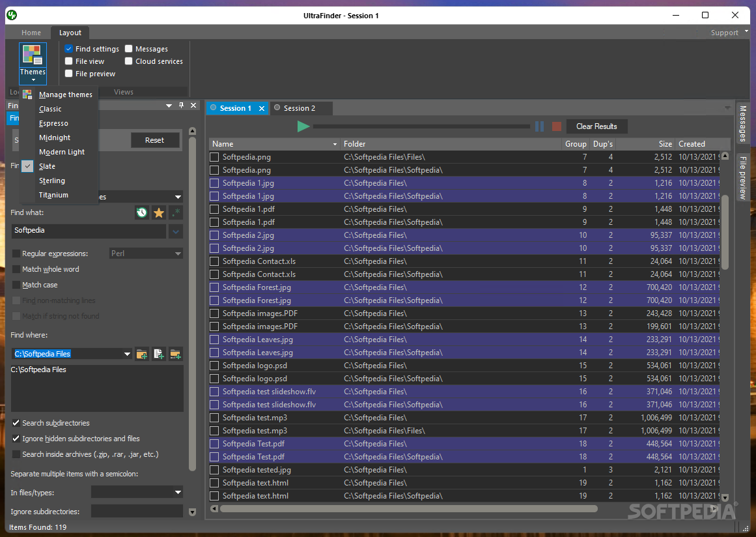Choose the Espresso theme
The height and width of the screenshot is (537, 756).
53,124
